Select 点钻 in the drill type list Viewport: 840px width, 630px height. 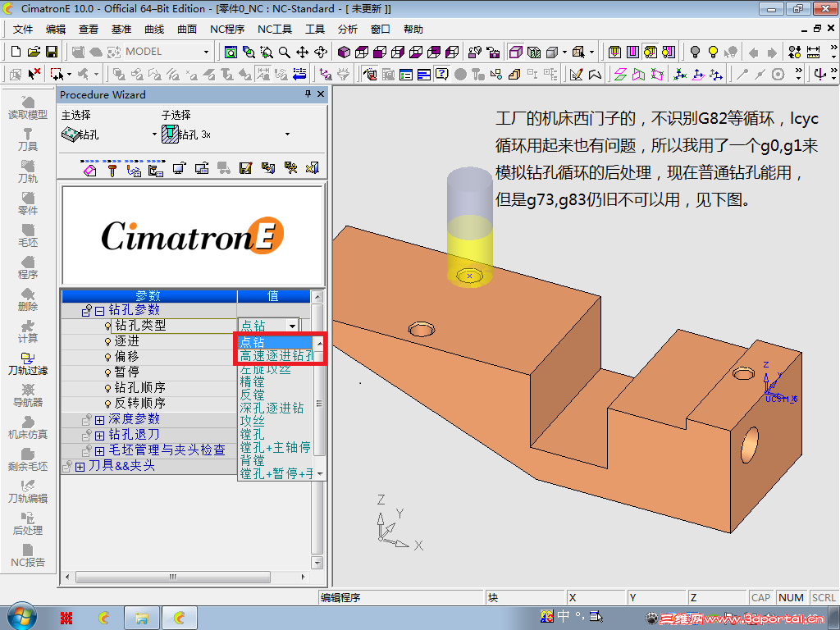[x=276, y=342]
